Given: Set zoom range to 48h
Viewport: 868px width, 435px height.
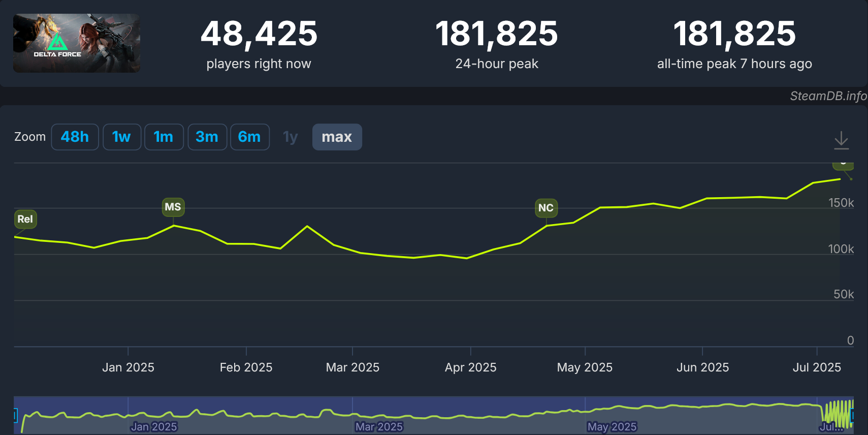Looking at the screenshot, I should [75, 137].
